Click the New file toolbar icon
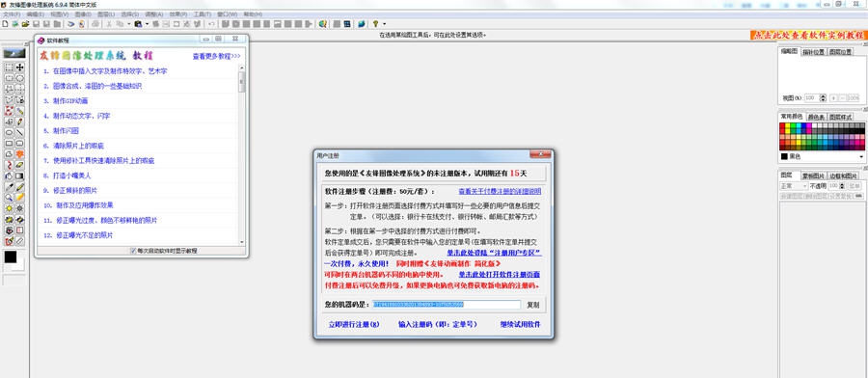This screenshot has height=378, width=868. tap(5, 24)
